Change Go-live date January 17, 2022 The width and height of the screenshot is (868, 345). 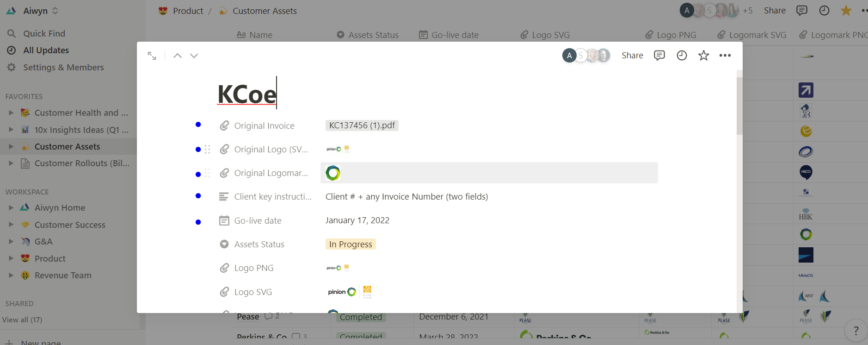357,220
